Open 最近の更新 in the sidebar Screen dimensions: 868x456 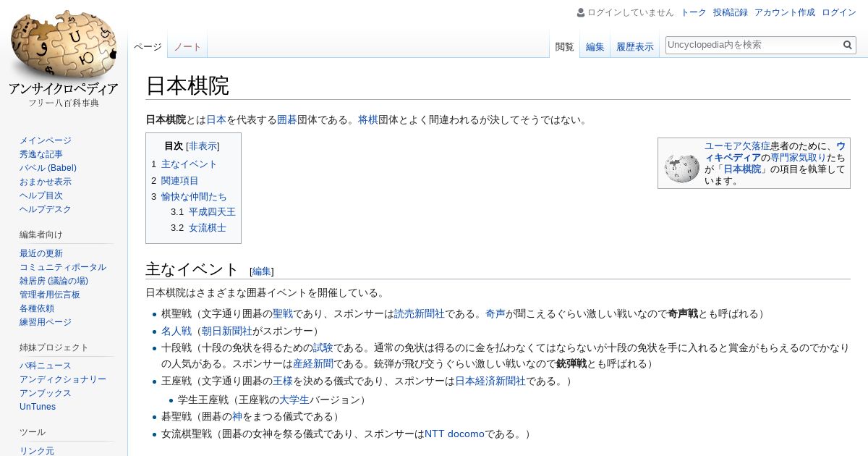coord(41,253)
